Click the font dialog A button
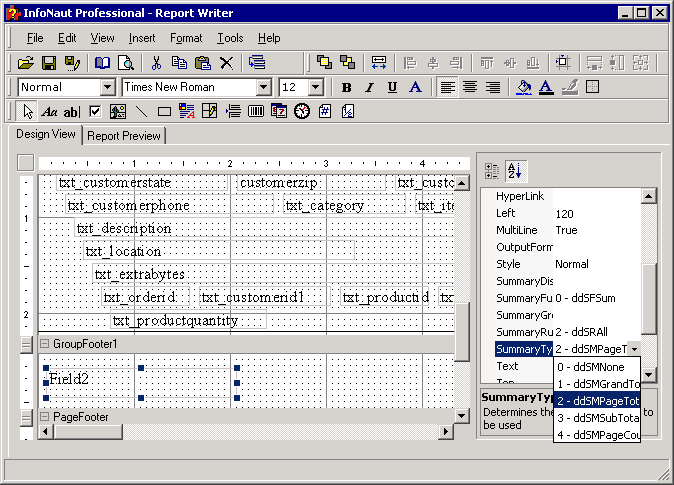 pyautogui.click(x=415, y=87)
